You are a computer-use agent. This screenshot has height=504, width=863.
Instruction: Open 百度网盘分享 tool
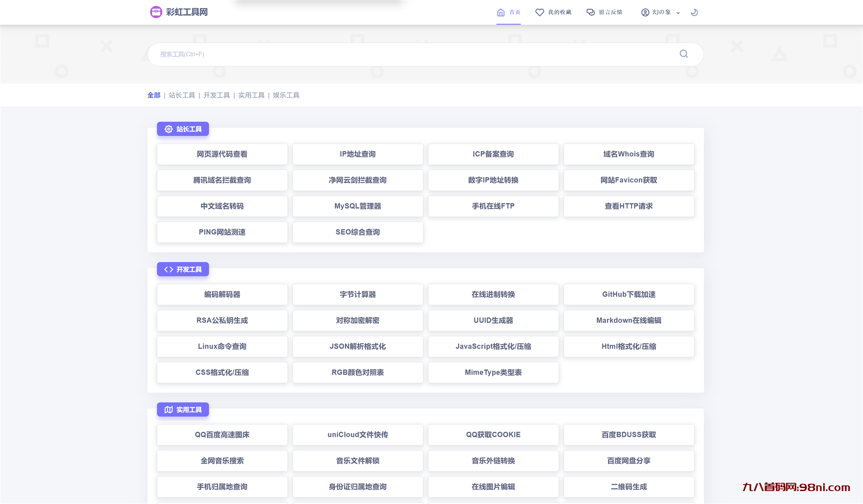coord(629,461)
